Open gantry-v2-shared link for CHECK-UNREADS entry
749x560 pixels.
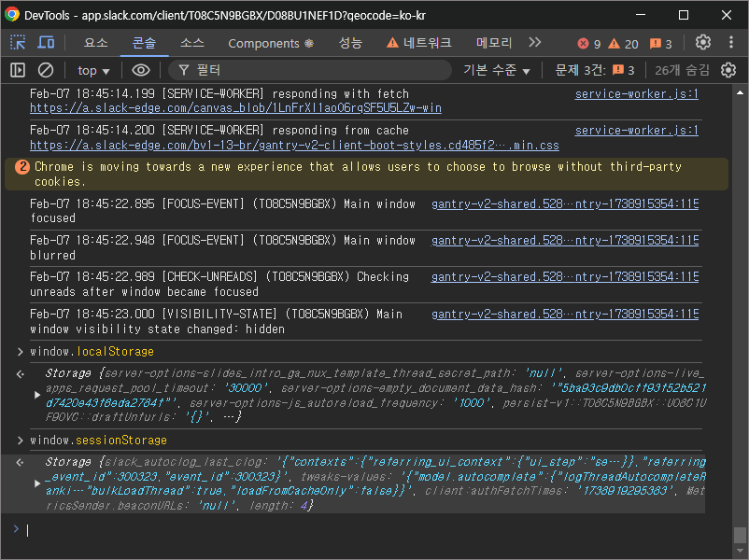click(x=565, y=277)
